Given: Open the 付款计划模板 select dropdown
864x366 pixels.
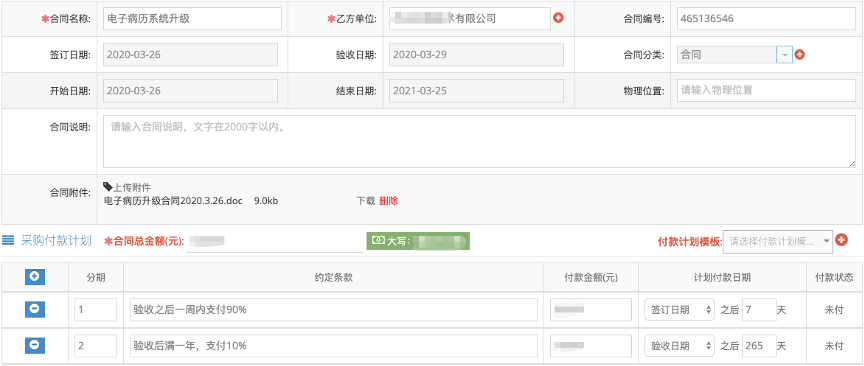Looking at the screenshot, I should 777,241.
